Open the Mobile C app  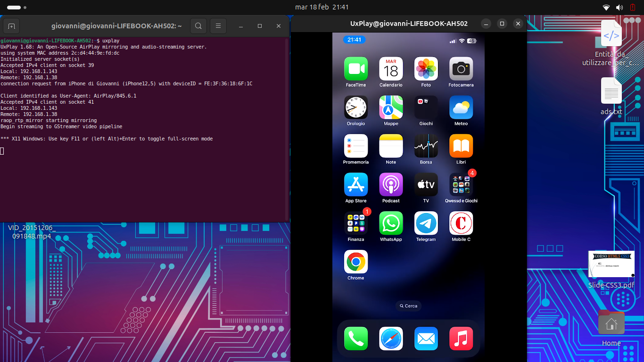tap(461, 223)
